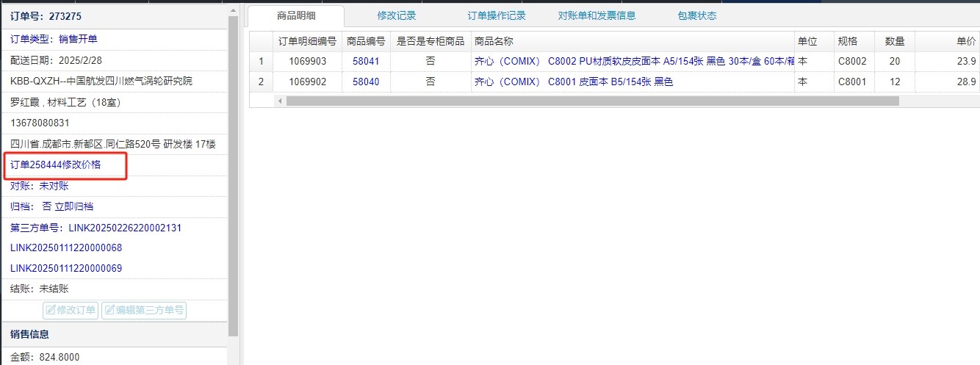Click third-party number LINK20250226220002131
Viewport: 980px width, 365px height.
(125, 228)
